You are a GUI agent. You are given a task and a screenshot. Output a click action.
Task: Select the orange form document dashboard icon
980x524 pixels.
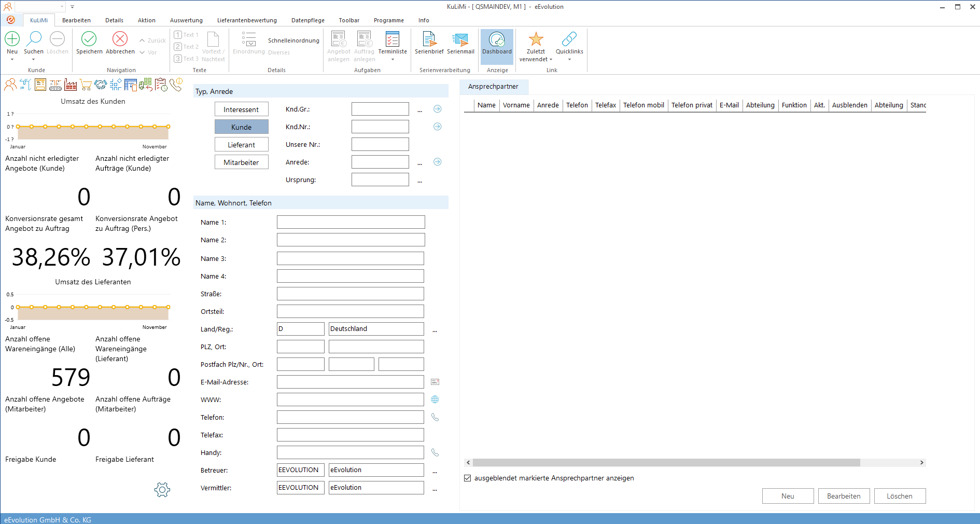pos(40,85)
